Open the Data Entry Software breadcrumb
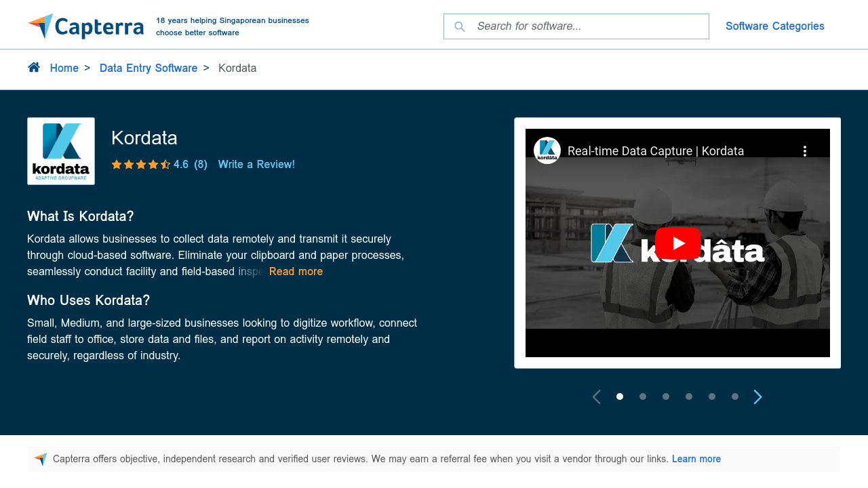This screenshot has height=488, width=868. [x=149, y=68]
